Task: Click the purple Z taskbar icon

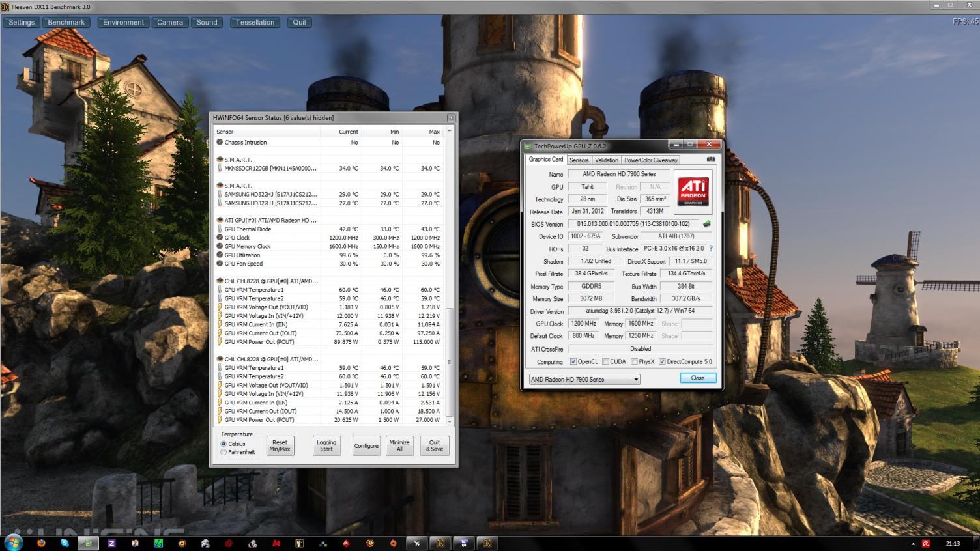Action: point(111,543)
